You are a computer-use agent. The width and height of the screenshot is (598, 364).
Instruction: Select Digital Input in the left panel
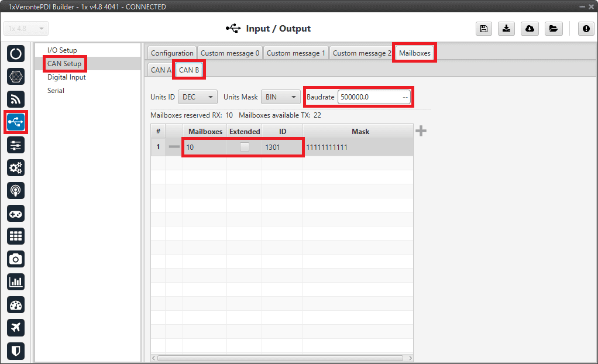click(67, 77)
